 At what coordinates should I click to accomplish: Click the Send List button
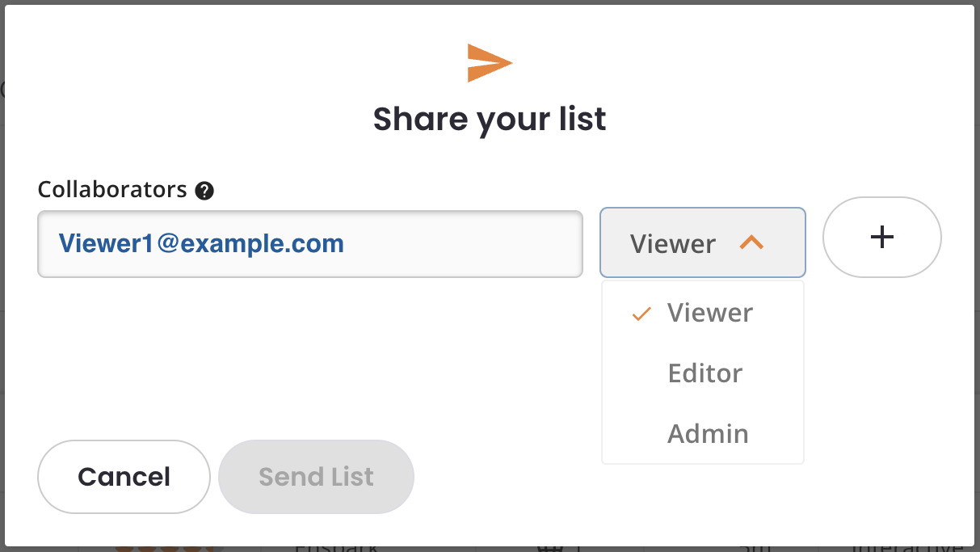click(x=316, y=477)
